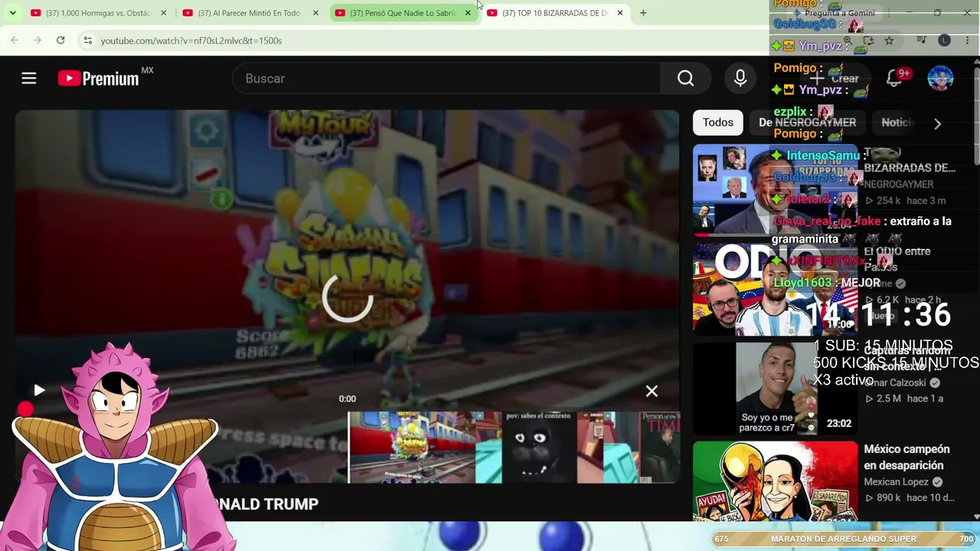Open browser media controls icon
This screenshot has height=551, width=980.
point(921,41)
